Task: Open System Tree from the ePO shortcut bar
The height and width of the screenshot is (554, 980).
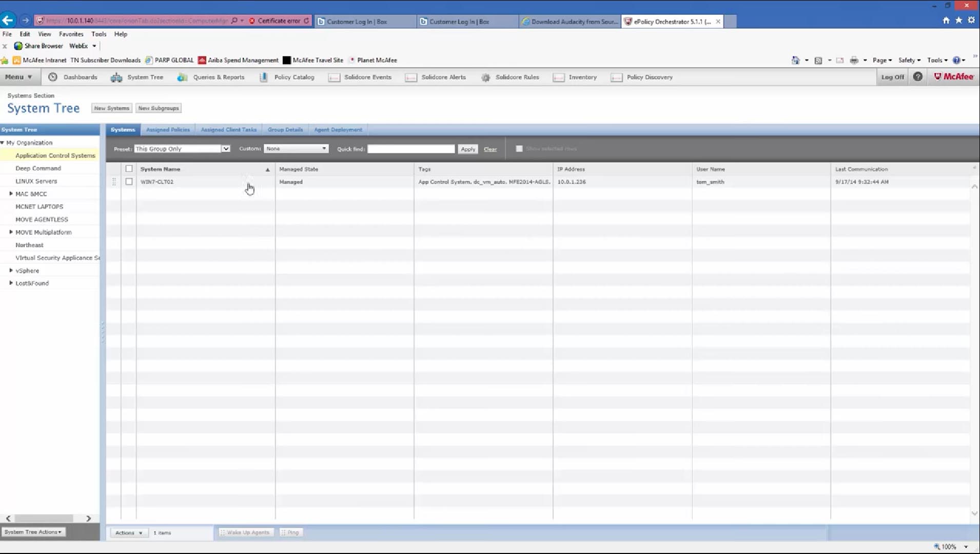Action: pos(138,77)
